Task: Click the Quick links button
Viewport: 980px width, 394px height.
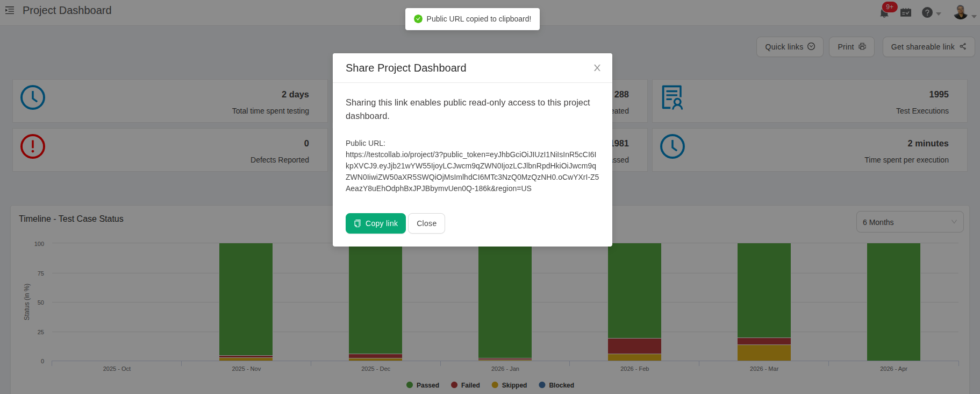Action: [x=790, y=47]
